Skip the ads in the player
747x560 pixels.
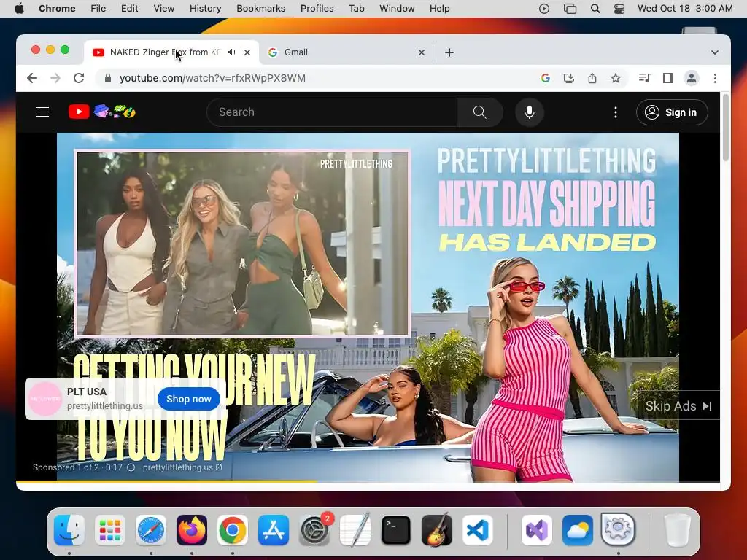coord(678,405)
